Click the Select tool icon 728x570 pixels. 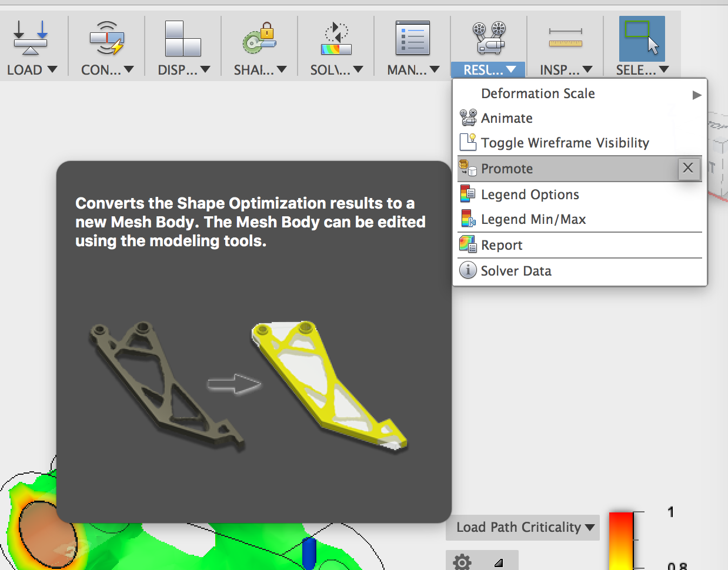[641, 38]
